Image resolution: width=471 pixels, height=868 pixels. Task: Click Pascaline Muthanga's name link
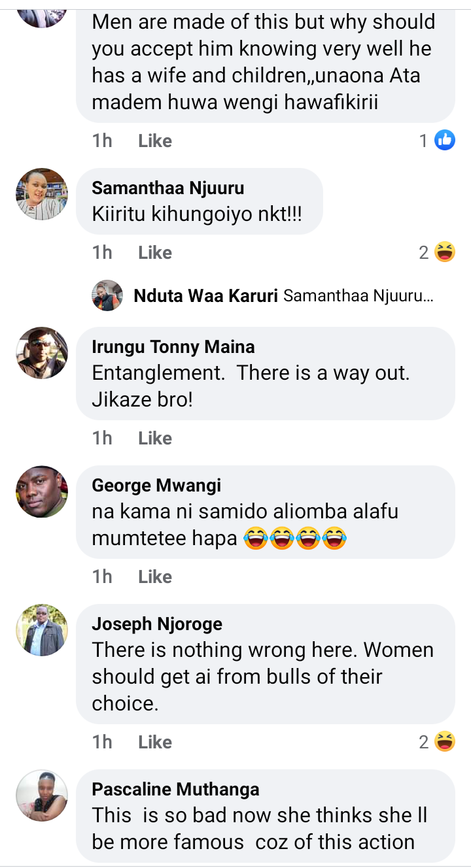click(x=175, y=789)
